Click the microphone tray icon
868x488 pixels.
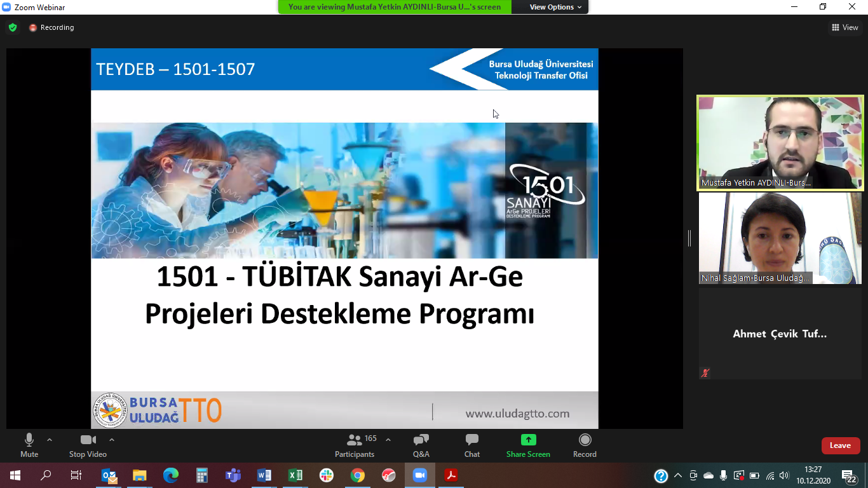pyautogui.click(x=723, y=475)
